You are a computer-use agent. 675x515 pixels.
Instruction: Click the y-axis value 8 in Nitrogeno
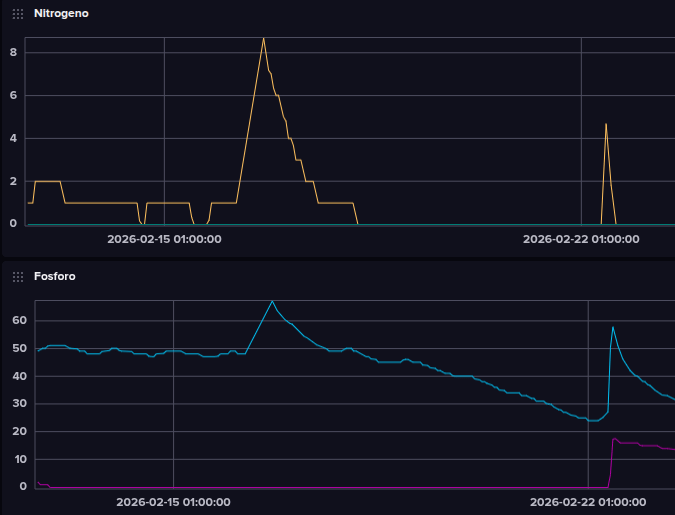(13, 53)
